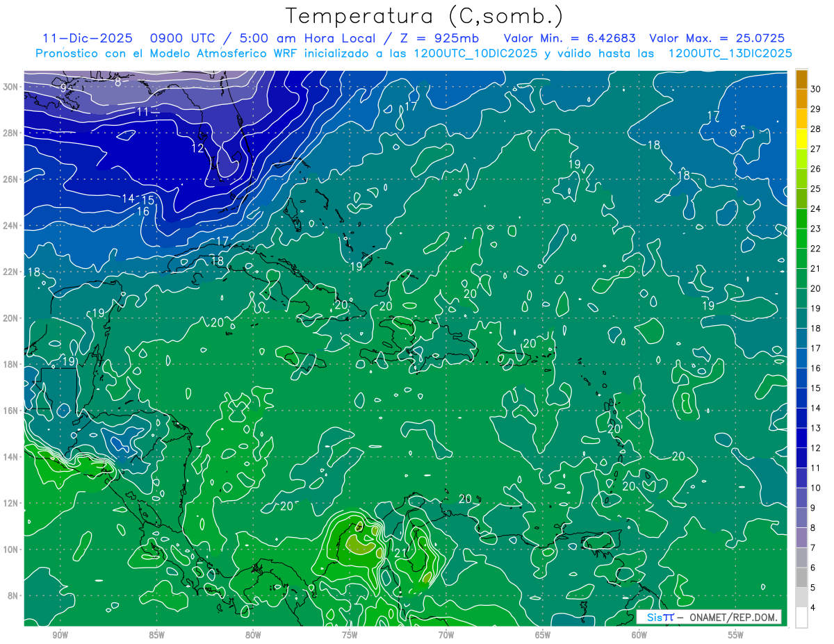Click the "14" contour label on the map
Viewport: 834px width, 644px height.
click(x=128, y=199)
